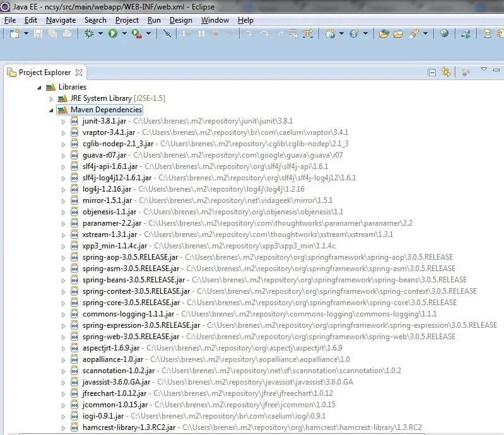The width and height of the screenshot is (504, 435).
Task: Click the Terminate stop icon
Action: pos(216,33)
